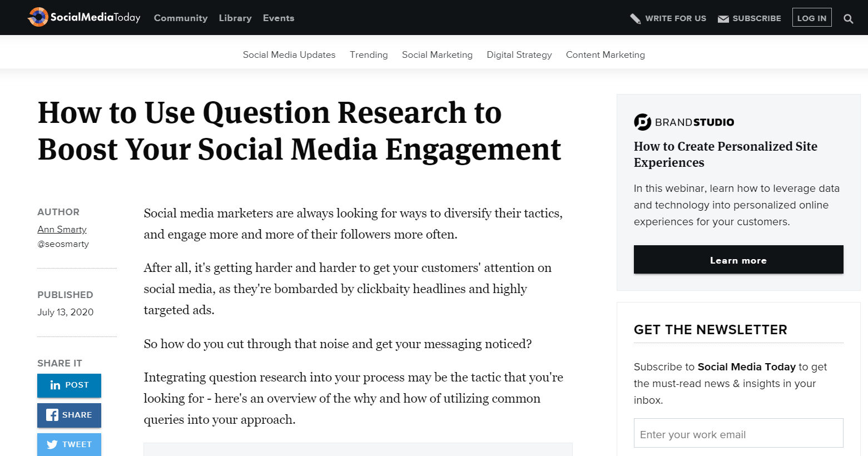868x456 pixels.
Task: Open the Library menu
Action: point(235,18)
